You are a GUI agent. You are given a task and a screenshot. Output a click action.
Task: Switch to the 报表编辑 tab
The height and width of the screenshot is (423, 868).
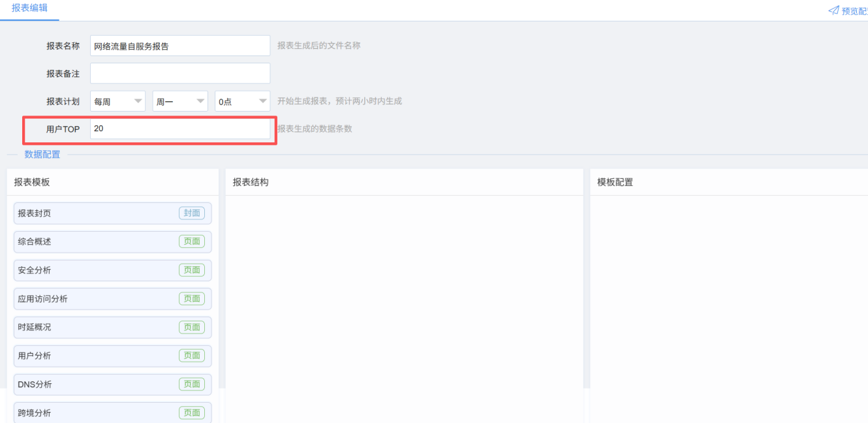(x=29, y=8)
